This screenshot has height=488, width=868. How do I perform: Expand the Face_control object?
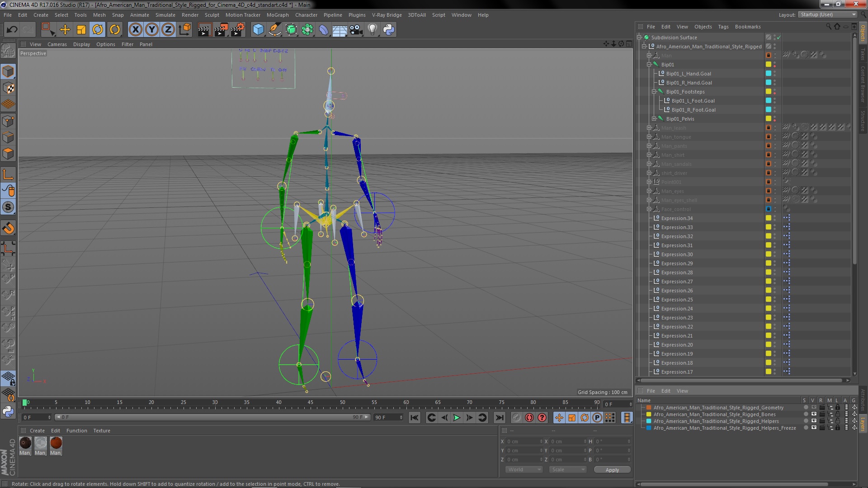(649, 209)
